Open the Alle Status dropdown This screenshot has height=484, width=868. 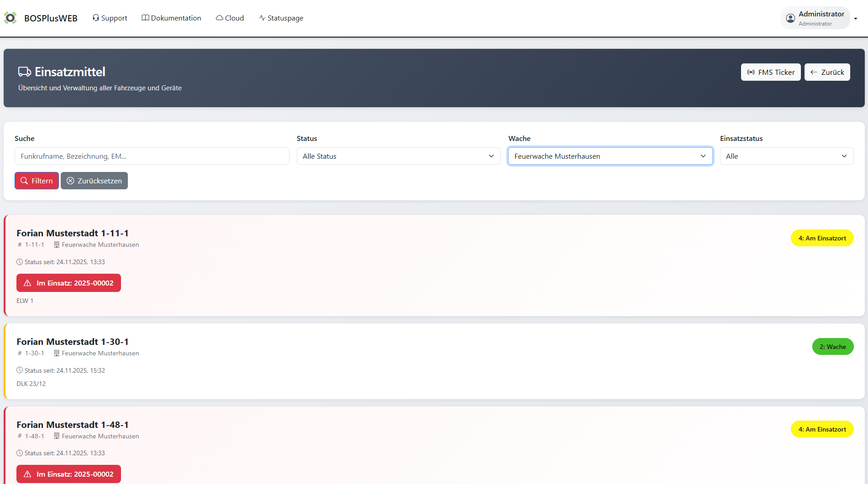pos(398,156)
